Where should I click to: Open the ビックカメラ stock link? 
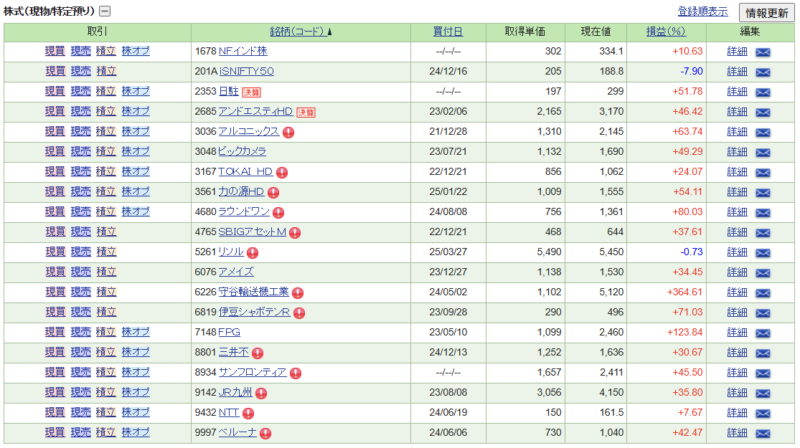tap(242, 152)
